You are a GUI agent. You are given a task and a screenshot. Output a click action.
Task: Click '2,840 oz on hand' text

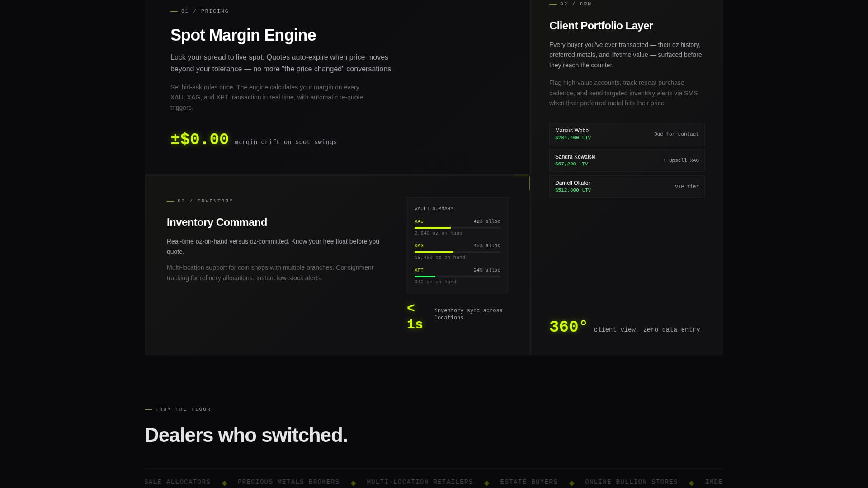(x=439, y=233)
